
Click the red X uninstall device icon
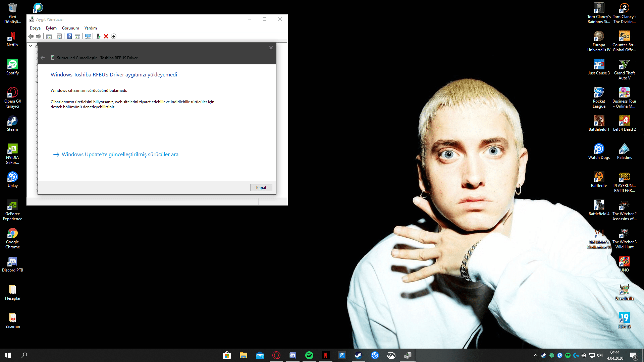coord(106,36)
